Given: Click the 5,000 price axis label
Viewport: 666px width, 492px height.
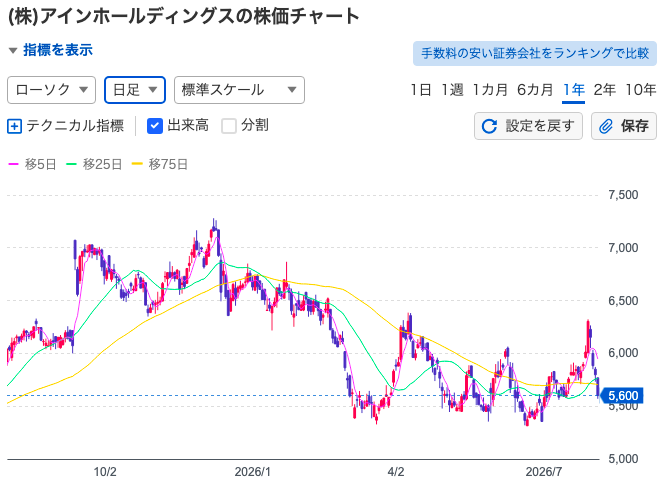Looking at the screenshot, I should point(623,459).
